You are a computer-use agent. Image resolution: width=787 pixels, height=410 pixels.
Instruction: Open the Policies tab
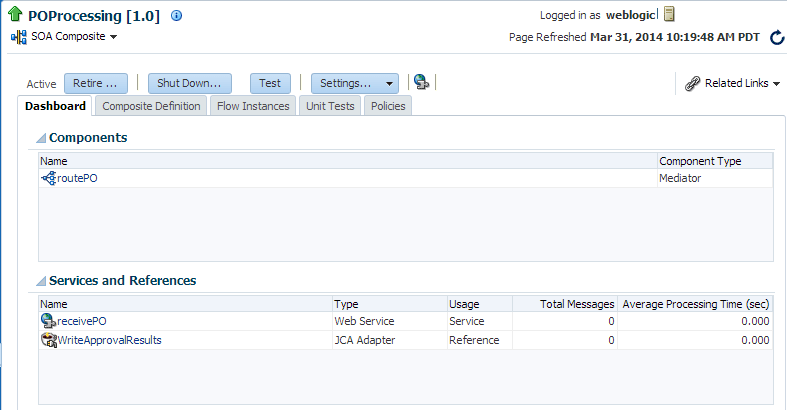pyautogui.click(x=388, y=106)
